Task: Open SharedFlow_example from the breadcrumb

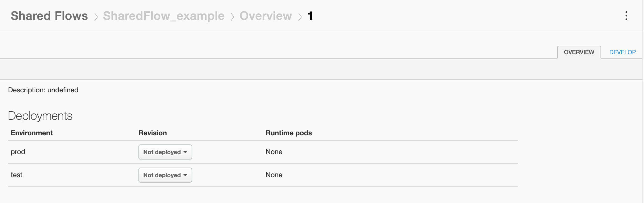Action: (164, 16)
